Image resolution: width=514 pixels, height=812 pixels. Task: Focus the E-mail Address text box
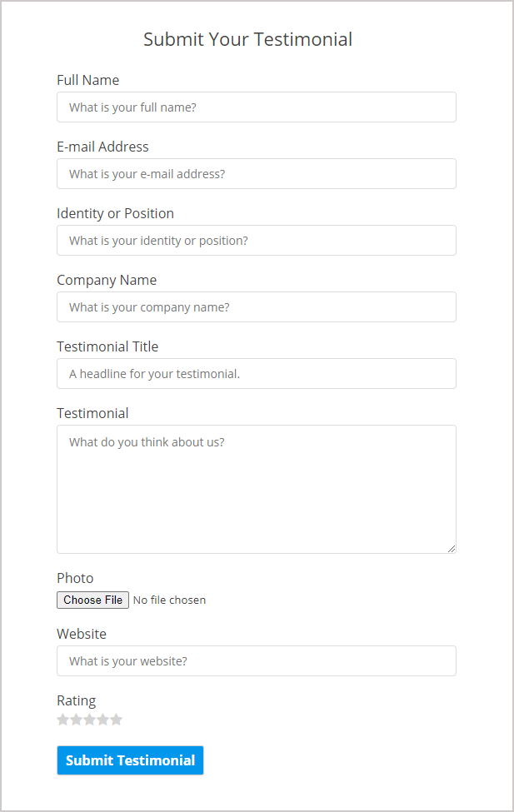[x=256, y=174]
